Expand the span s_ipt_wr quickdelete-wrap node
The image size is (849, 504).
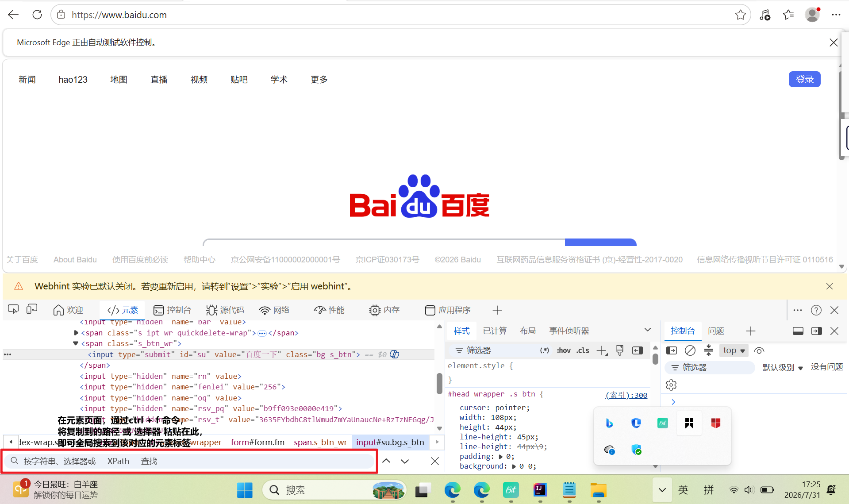click(76, 333)
